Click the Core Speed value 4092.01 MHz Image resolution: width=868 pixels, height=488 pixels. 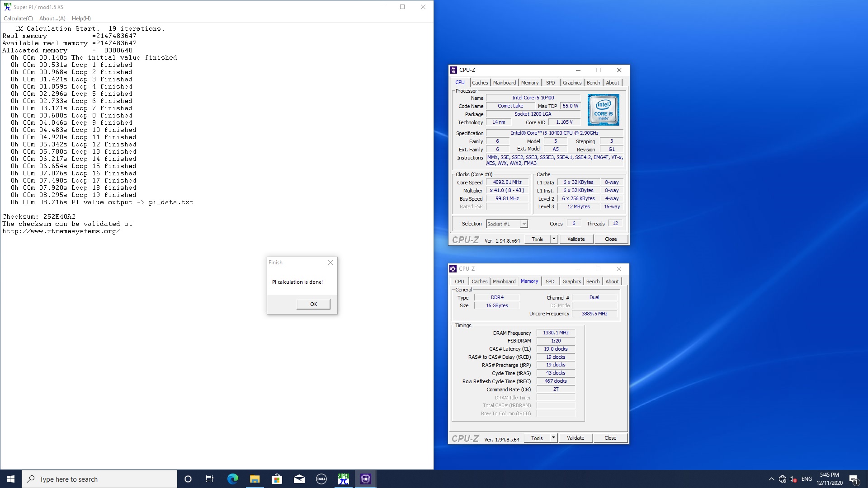pos(507,182)
